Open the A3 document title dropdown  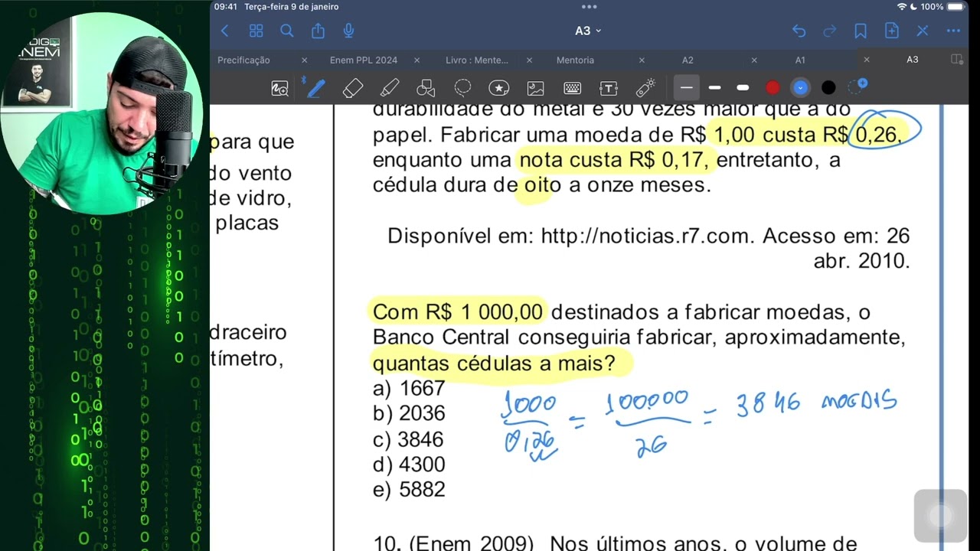coord(588,31)
